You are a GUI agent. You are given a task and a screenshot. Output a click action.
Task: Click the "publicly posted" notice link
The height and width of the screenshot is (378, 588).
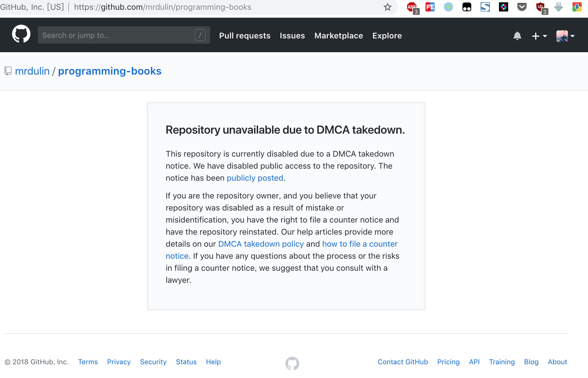pos(255,178)
